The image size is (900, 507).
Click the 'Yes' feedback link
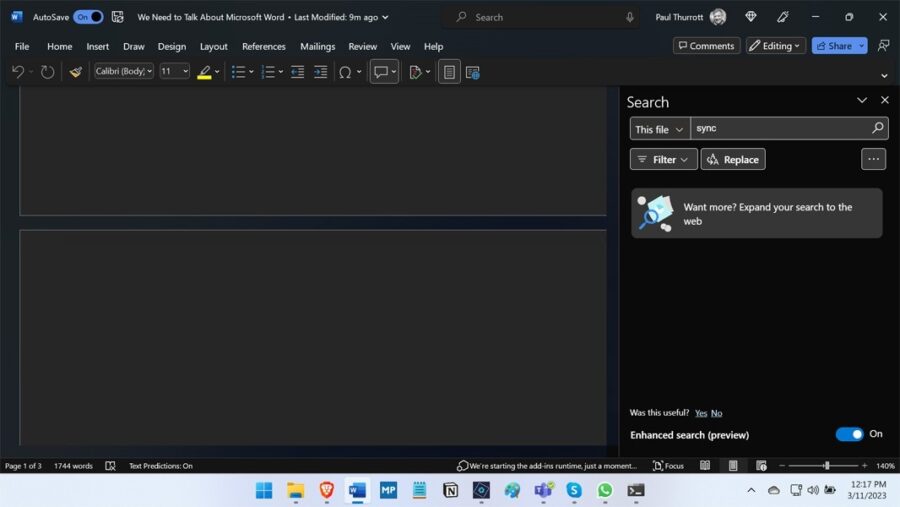click(x=701, y=413)
